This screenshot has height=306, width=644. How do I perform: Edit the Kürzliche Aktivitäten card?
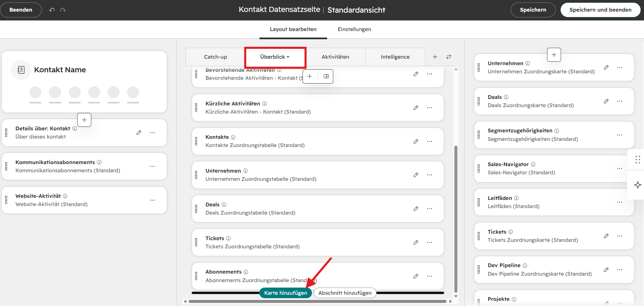tap(416, 107)
